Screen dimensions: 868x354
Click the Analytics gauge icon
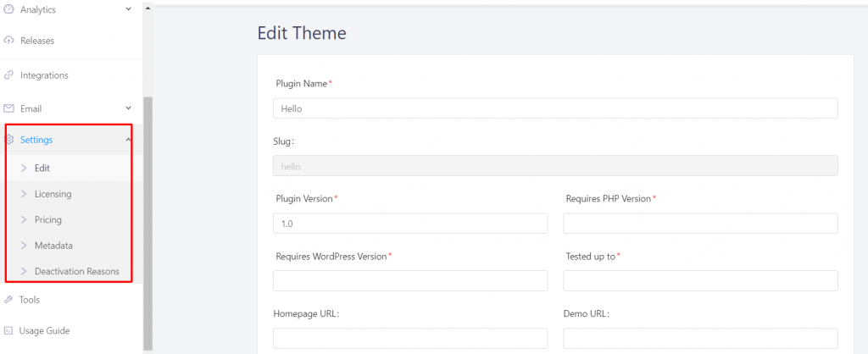[x=8, y=9]
